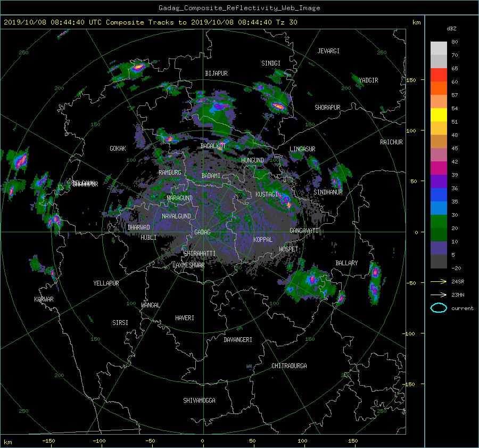
Task: Pick the yellow 51-54 dBZ color swatch
Action: click(439, 115)
